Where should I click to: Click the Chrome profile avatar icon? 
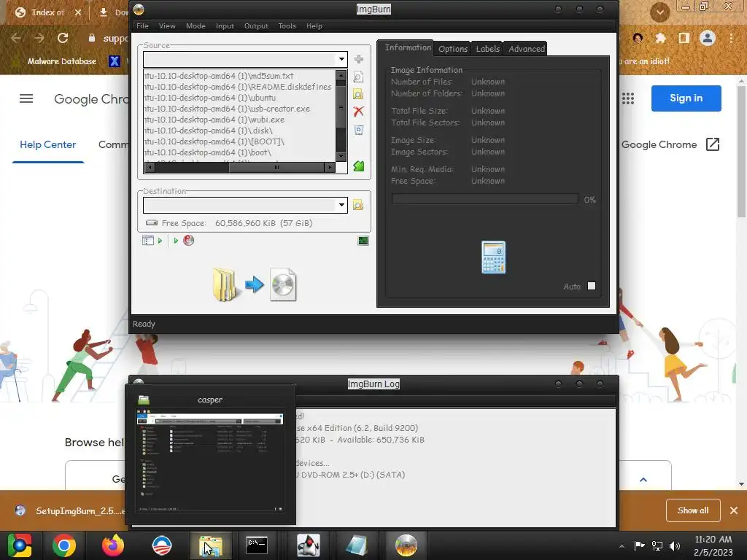(708, 38)
